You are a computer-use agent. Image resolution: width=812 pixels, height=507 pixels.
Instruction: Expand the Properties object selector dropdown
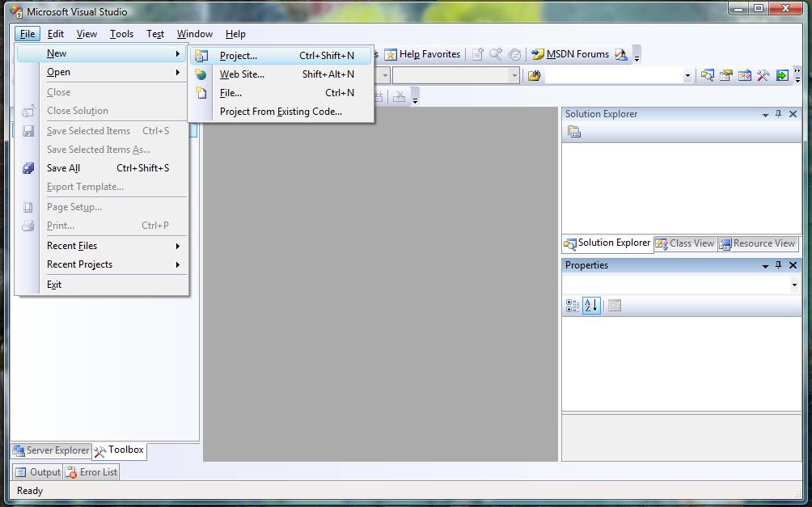(794, 285)
